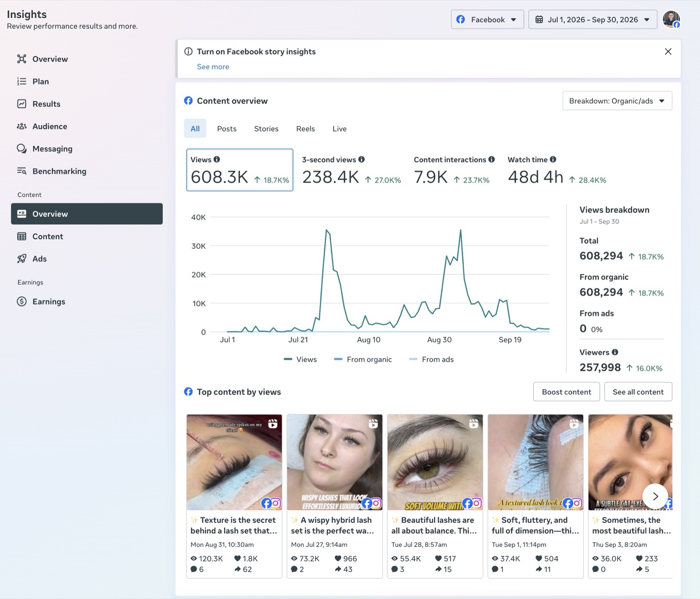700x599 pixels.
Task: Click the Benchmarking icon
Action: tap(21, 171)
